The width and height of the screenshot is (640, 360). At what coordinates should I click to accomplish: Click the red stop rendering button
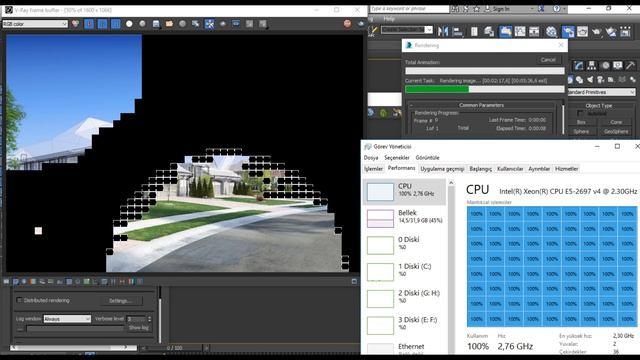347,24
